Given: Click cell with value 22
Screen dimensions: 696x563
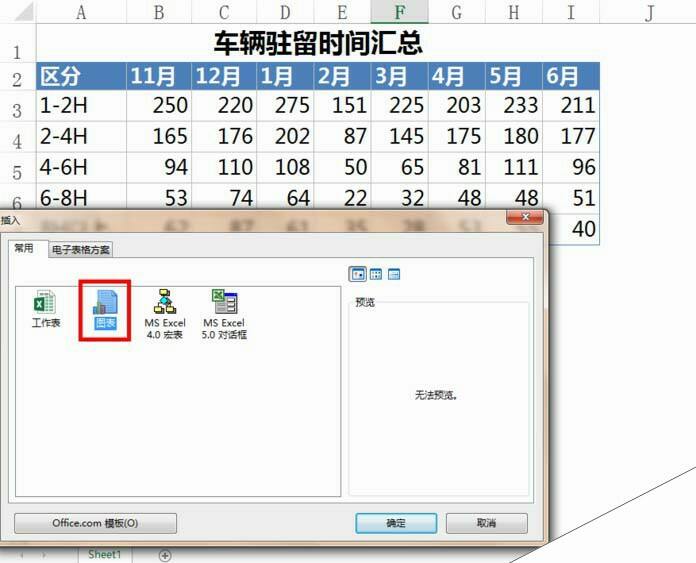Looking at the screenshot, I should point(342,197).
